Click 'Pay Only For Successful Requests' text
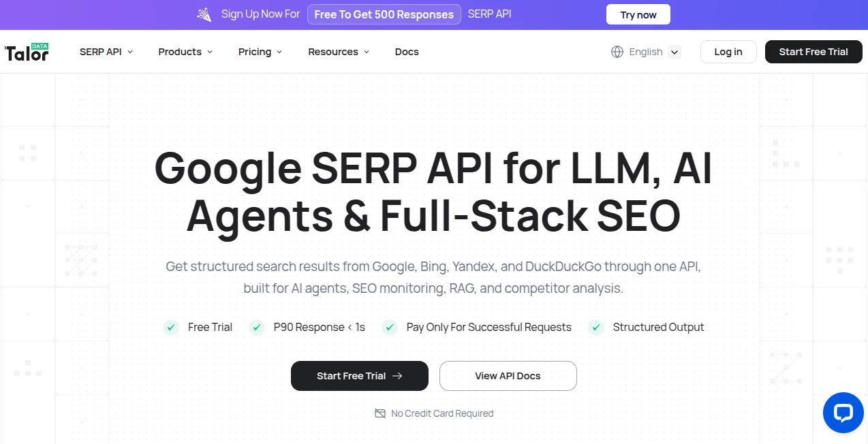The image size is (868, 444). [489, 328]
